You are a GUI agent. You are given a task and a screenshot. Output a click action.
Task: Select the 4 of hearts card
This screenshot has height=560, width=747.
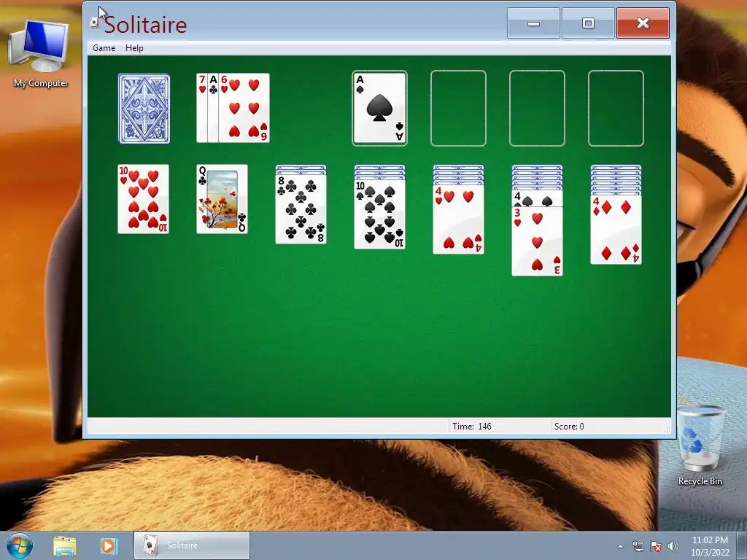click(x=458, y=219)
